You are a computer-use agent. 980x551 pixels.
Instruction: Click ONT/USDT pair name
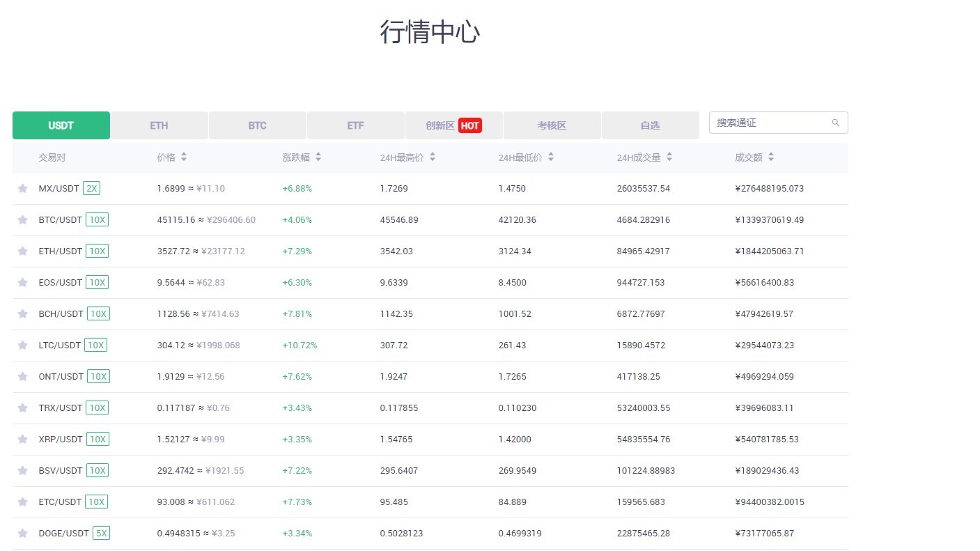[x=61, y=376]
